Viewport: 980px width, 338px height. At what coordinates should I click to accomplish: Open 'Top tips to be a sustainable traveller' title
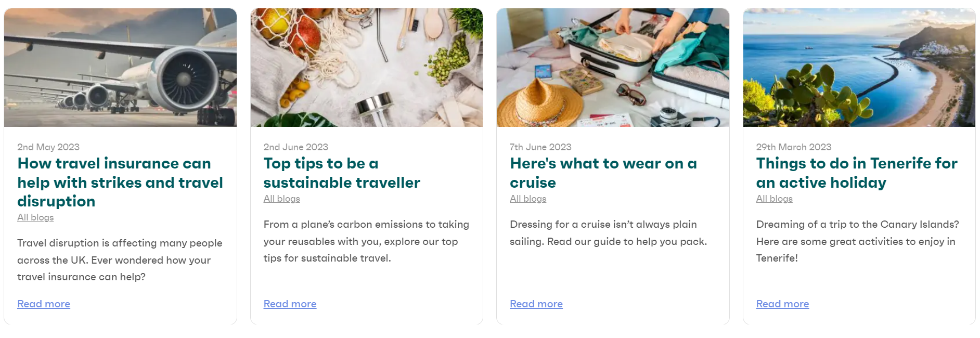point(342,173)
